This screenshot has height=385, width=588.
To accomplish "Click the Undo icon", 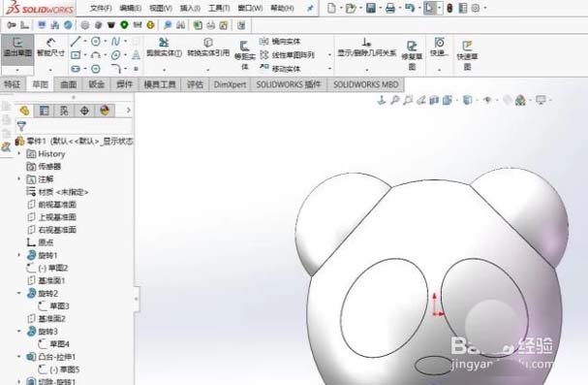I will point(410,8).
